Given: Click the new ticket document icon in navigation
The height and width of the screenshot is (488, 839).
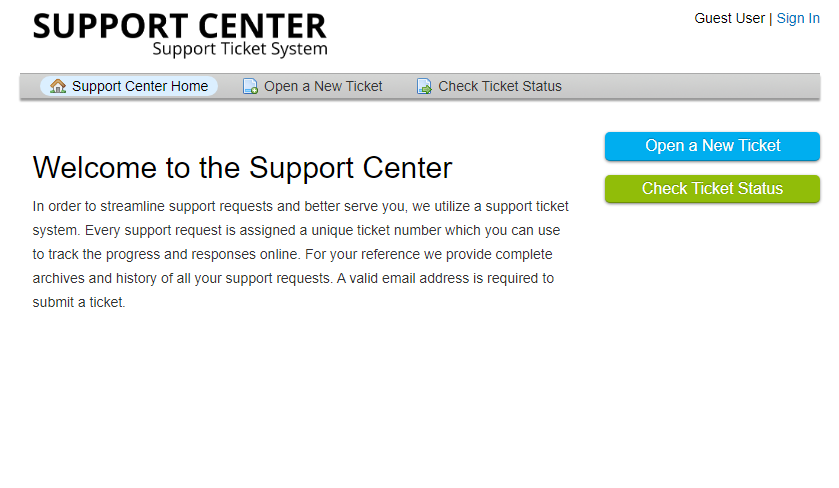Looking at the screenshot, I should (x=250, y=86).
